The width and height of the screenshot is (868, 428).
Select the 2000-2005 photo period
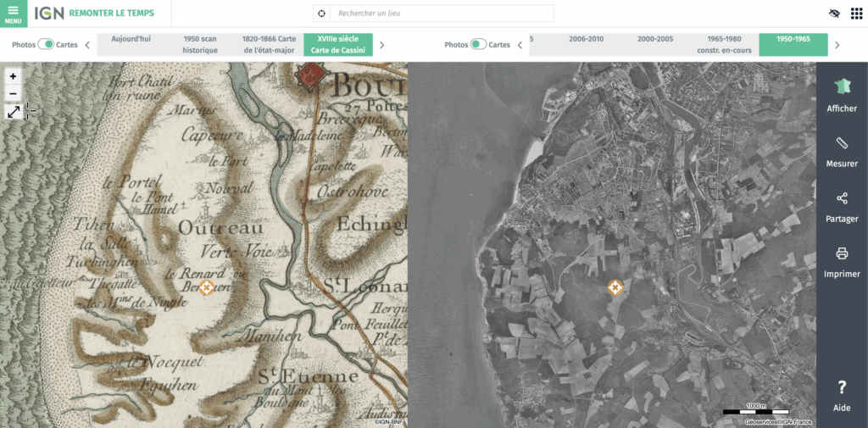click(x=655, y=39)
